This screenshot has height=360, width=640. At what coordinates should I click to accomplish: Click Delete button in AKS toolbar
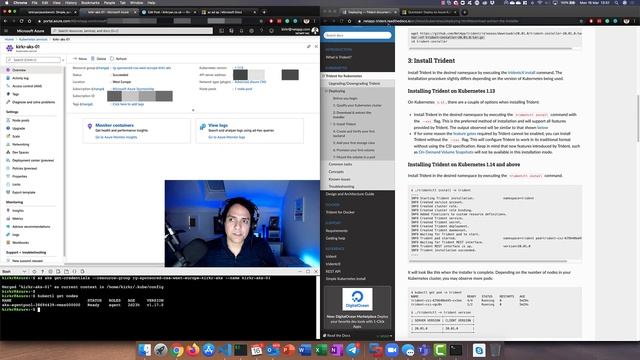tap(99, 59)
